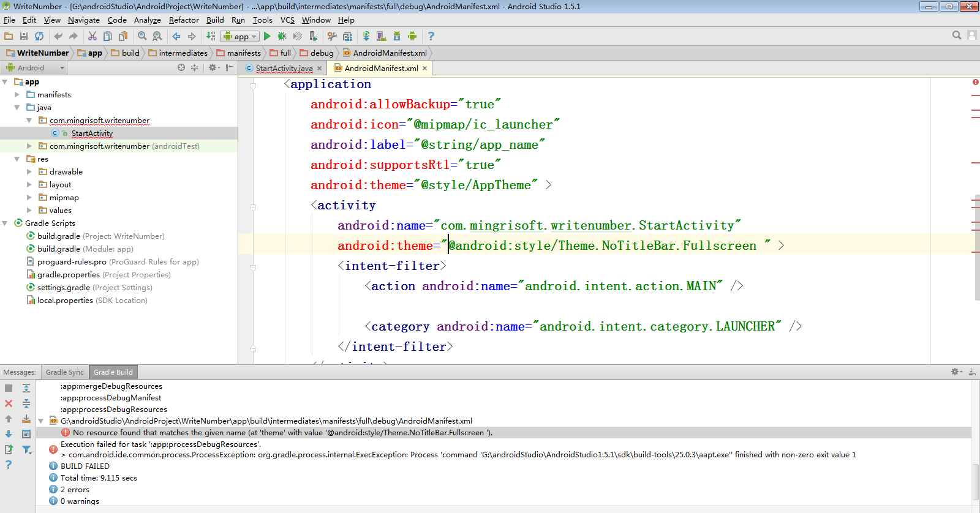Open the Build menu
This screenshot has height=513, width=980.
pos(215,20)
